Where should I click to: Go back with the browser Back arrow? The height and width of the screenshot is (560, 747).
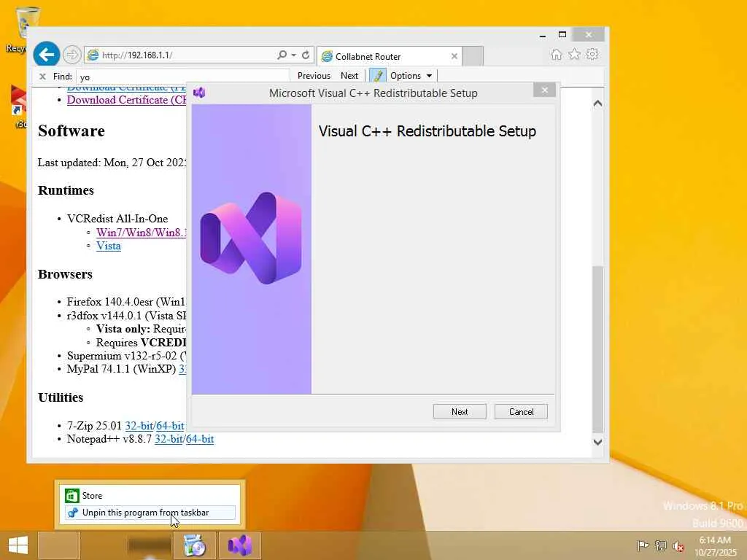click(46, 55)
